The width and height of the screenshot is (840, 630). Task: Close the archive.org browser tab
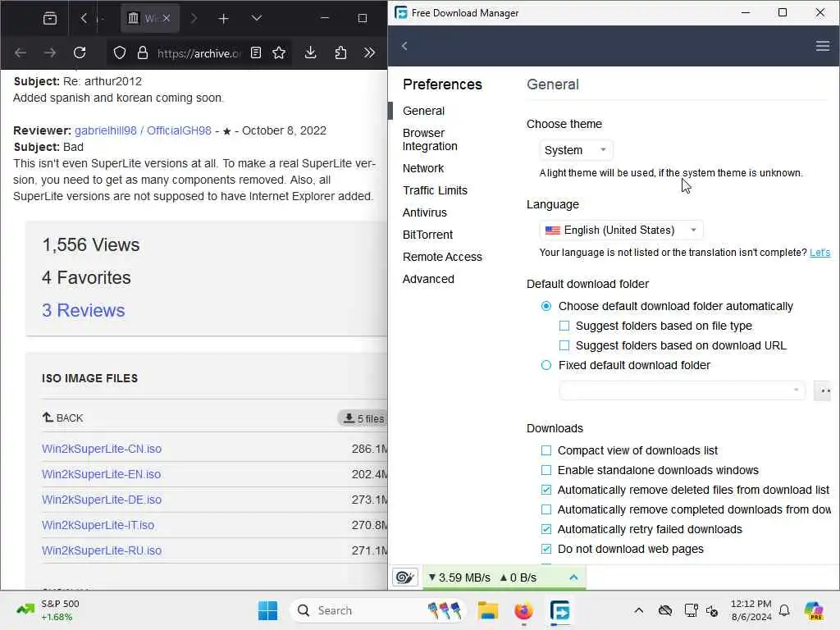[x=167, y=18]
